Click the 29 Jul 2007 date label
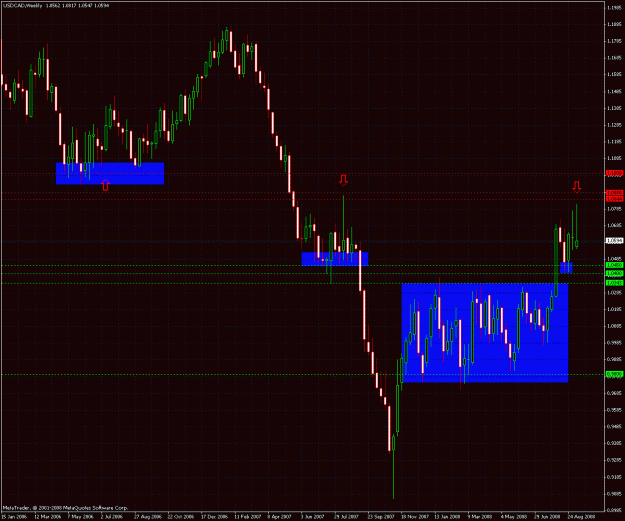This screenshot has width=625, height=521. [x=348, y=517]
